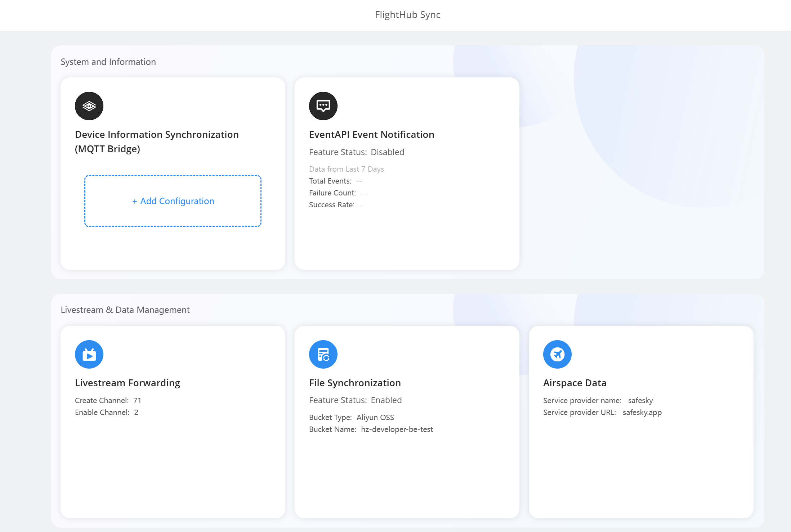
Task: Click the Data from Last 7 Days label
Action: (347, 169)
